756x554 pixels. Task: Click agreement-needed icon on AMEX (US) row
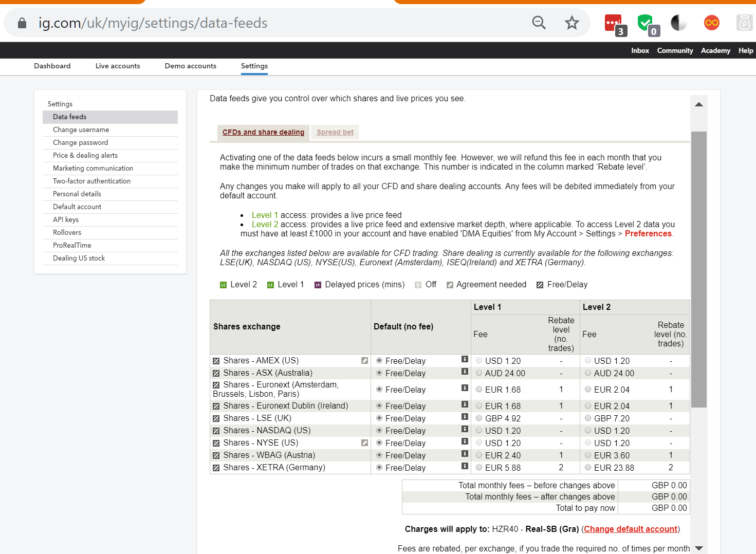coord(364,361)
